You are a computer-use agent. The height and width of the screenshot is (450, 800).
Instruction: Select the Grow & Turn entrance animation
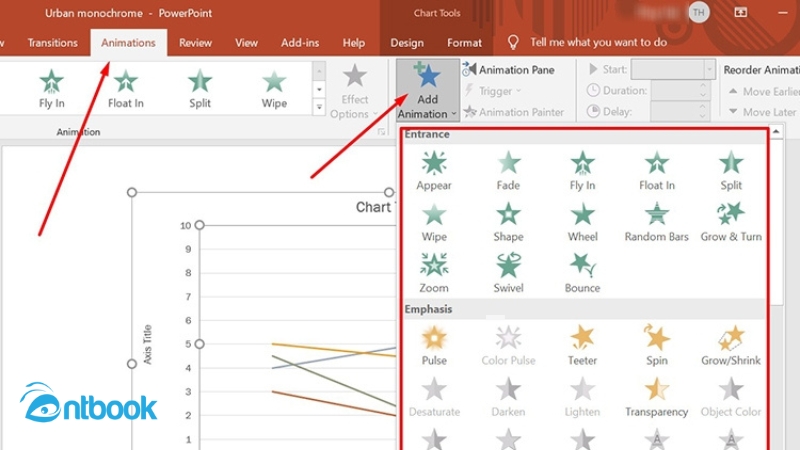pyautogui.click(x=731, y=222)
